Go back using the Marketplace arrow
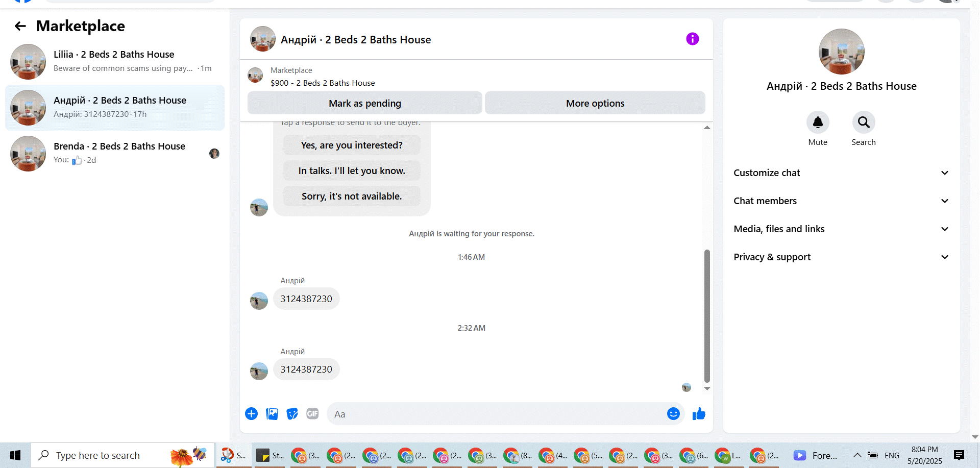 [x=20, y=26]
